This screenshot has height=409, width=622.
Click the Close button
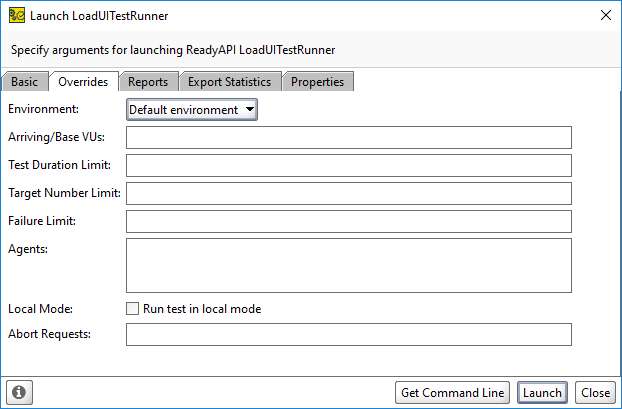[595, 393]
